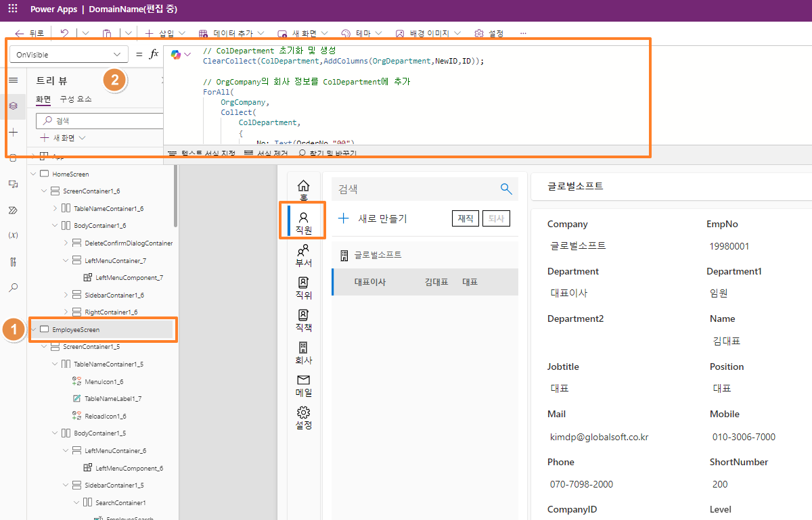This screenshot has height=520, width=812.
Task: Toggle the hamburger navigation menu
Action: tap(13, 80)
